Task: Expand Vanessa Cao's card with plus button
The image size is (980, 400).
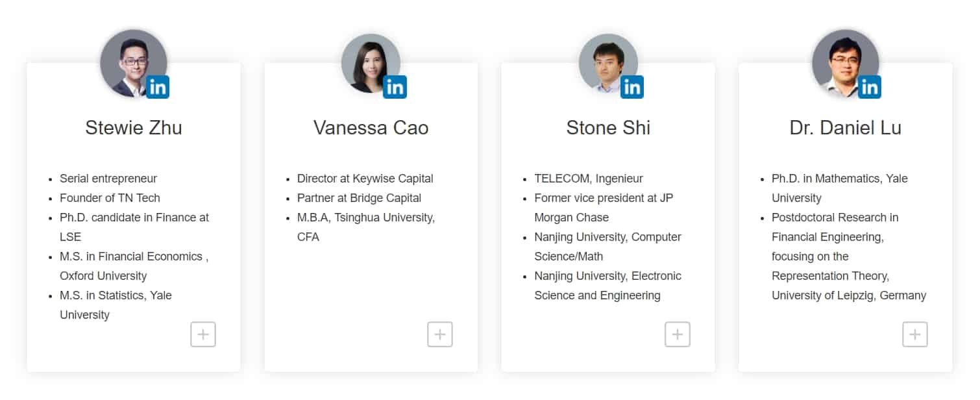Action: 440,334
